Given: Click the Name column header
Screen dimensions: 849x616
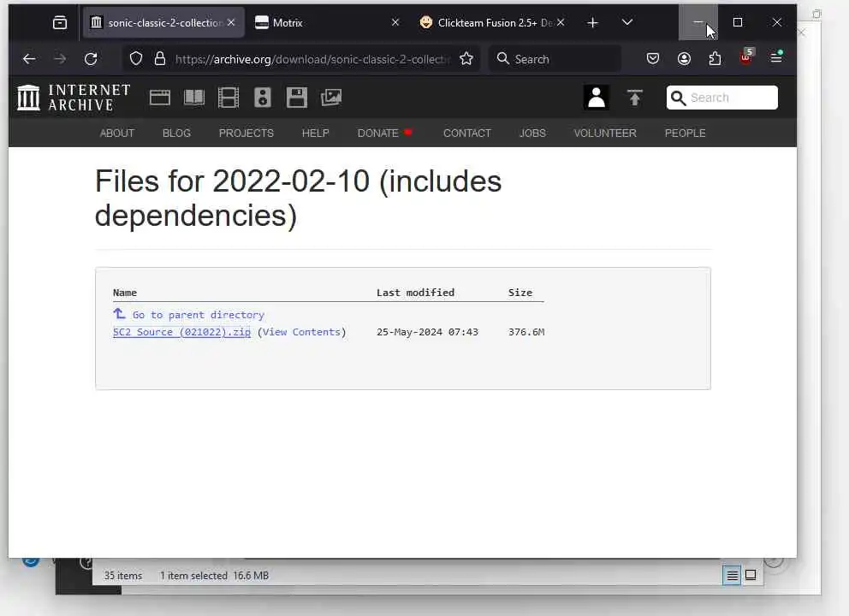Looking at the screenshot, I should 125,293.
